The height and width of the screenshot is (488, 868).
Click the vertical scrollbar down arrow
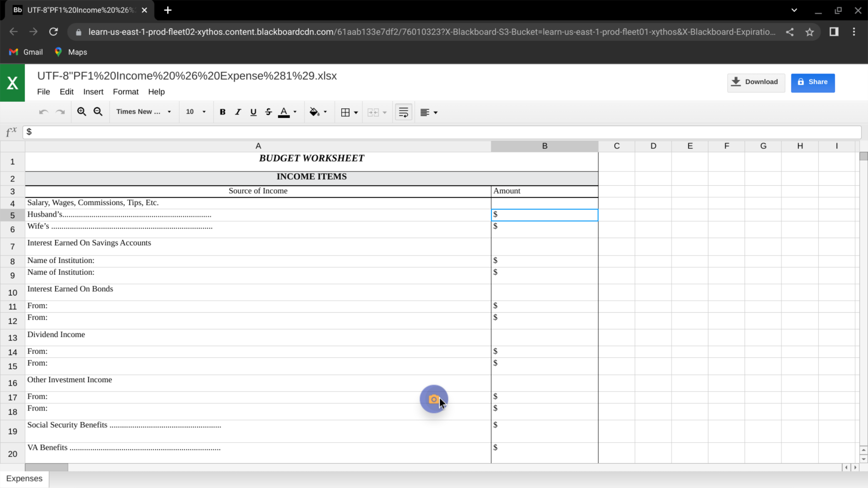click(864, 459)
